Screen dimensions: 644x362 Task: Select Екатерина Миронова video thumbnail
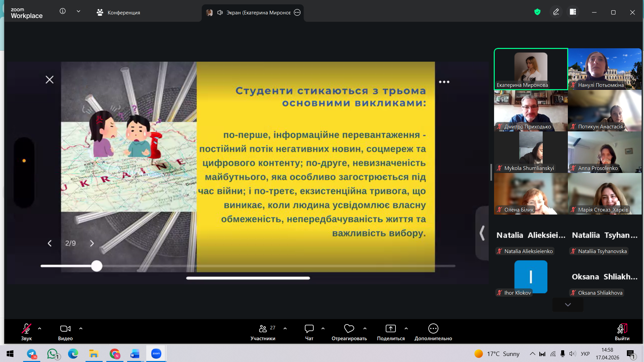click(531, 69)
